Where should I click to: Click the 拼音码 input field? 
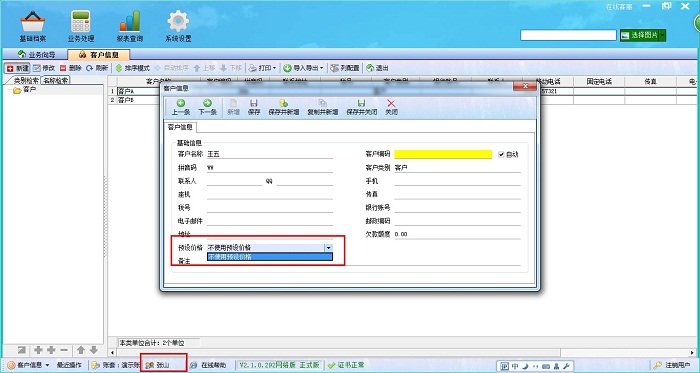[270, 168]
